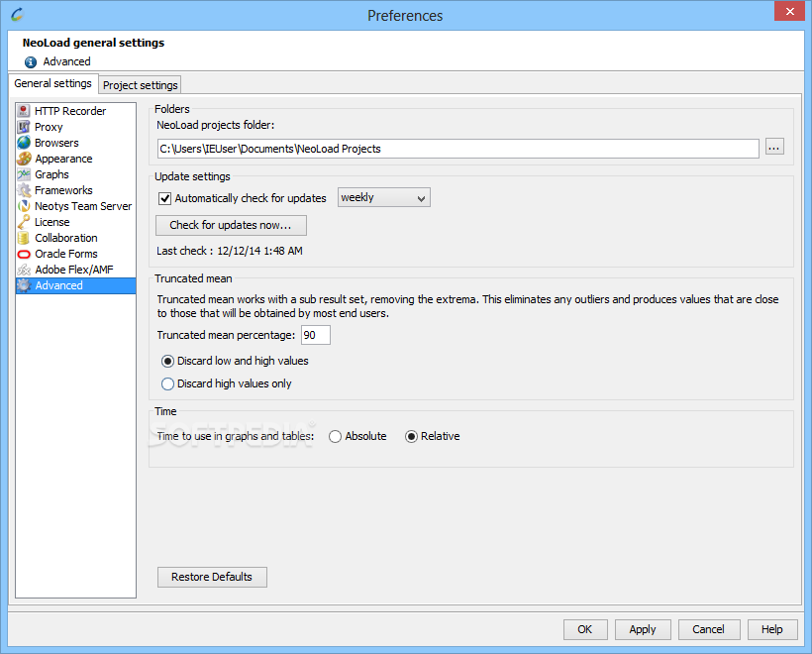812x654 pixels.
Task: Click the Graphs chart icon
Action: pos(24,174)
